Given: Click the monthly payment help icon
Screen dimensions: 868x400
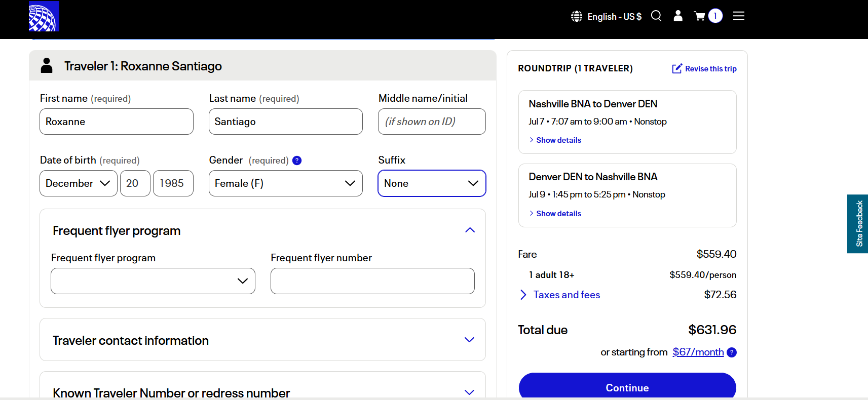Looking at the screenshot, I should point(731,352).
